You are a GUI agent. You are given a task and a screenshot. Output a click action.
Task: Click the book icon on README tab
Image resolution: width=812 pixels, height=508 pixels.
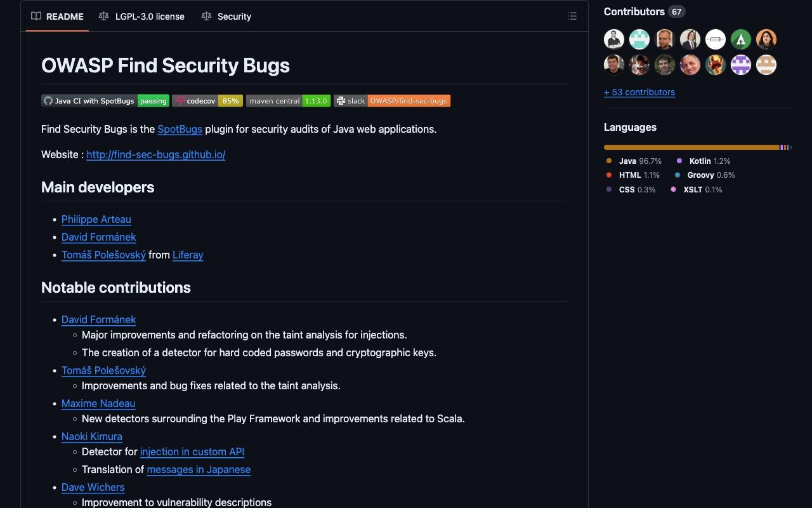pos(36,17)
